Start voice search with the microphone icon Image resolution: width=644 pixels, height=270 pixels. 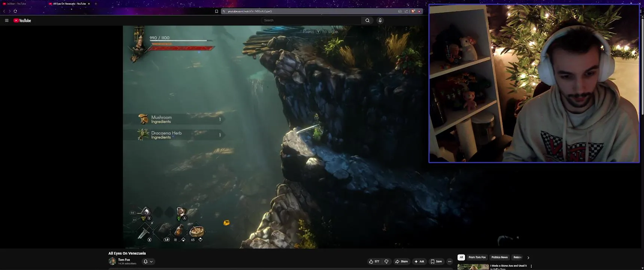click(x=380, y=21)
